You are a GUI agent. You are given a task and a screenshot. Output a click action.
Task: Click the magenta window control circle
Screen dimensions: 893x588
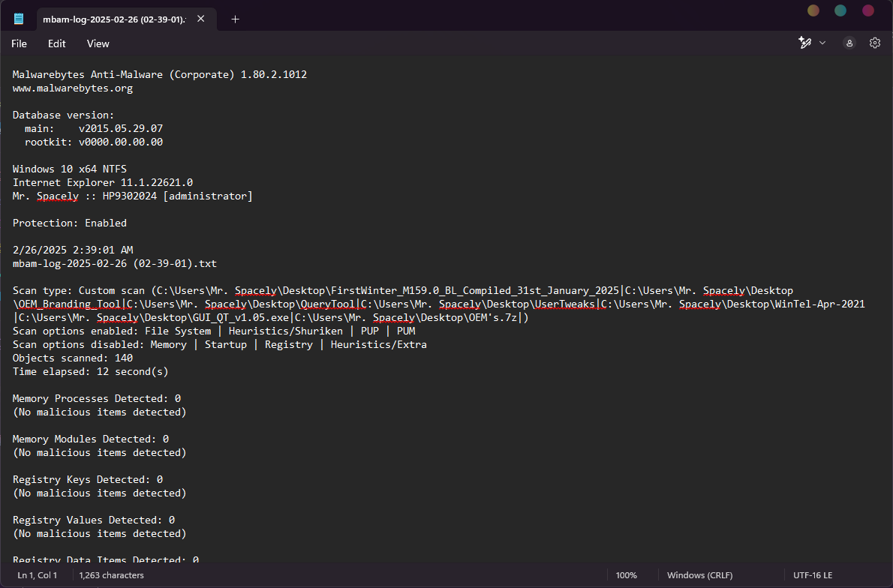click(868, 10)
